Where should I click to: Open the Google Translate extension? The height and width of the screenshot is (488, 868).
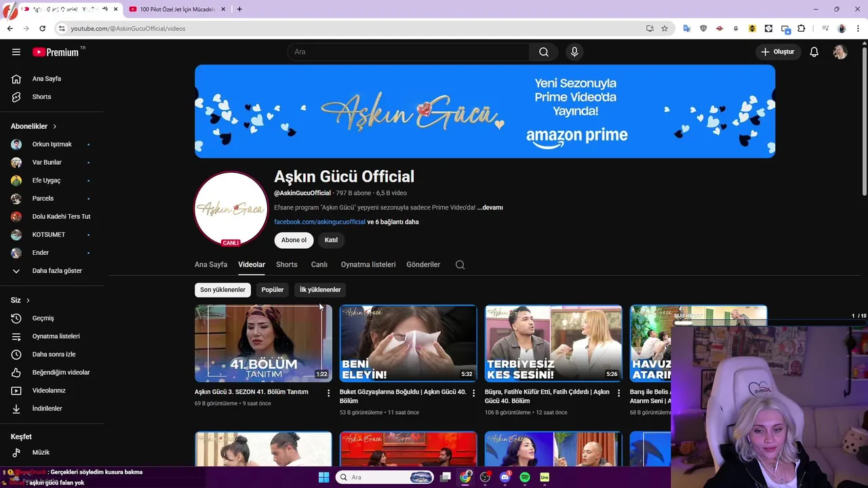pyautogui.click(x=687, y=28)
